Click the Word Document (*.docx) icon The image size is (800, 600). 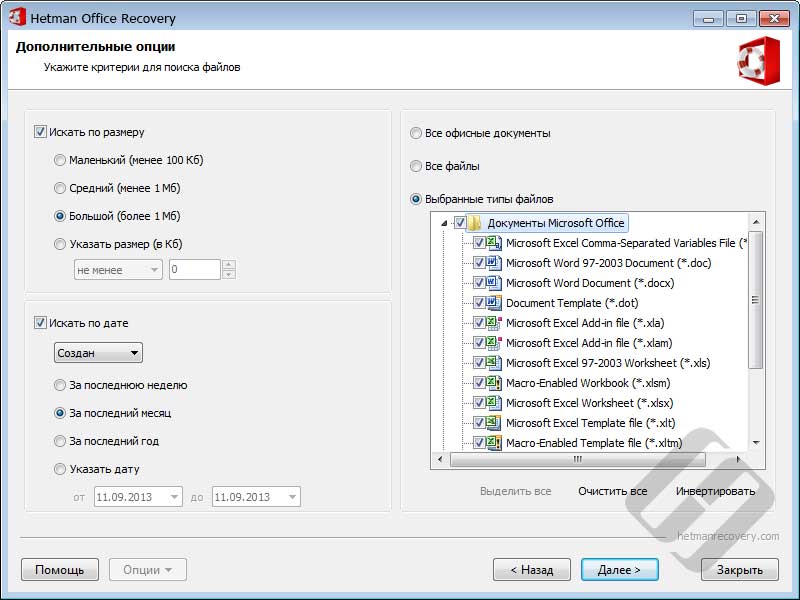point(494,283)
